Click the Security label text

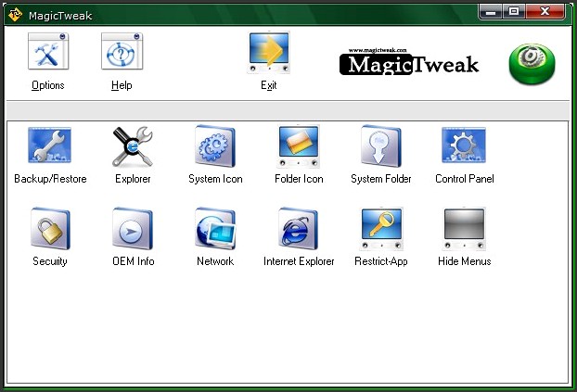[50, 261]
